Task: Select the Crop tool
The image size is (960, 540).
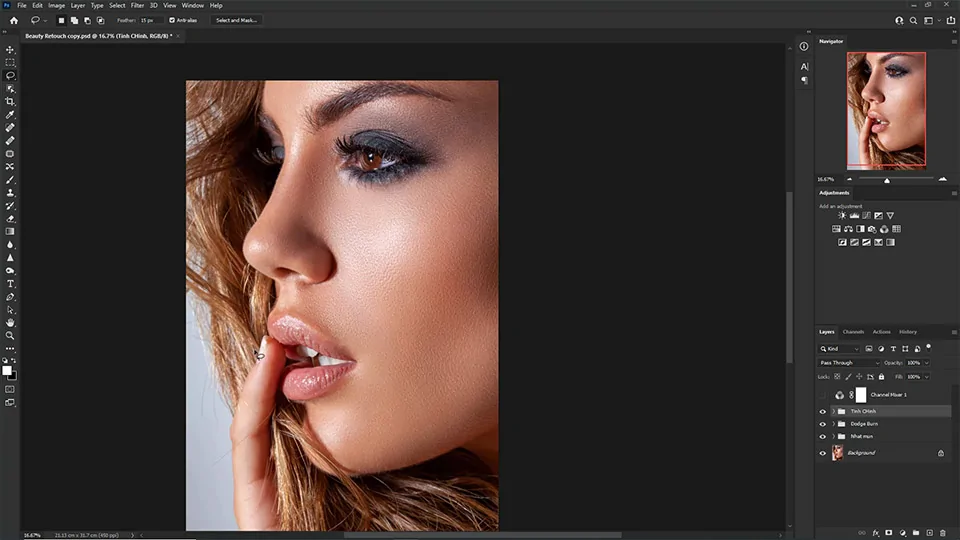Action: (x=10, y=101)
